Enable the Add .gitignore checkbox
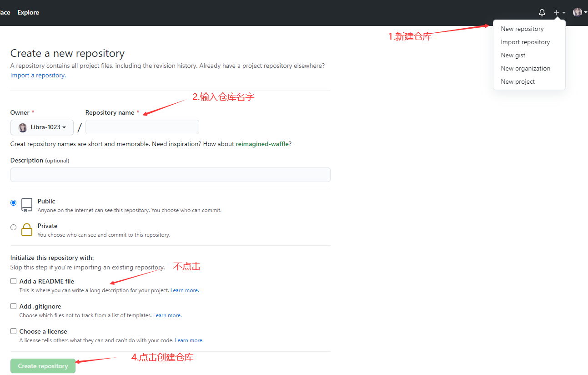This screenshot has height=375, width=588. pyautogui.click(x=14, y=306)
